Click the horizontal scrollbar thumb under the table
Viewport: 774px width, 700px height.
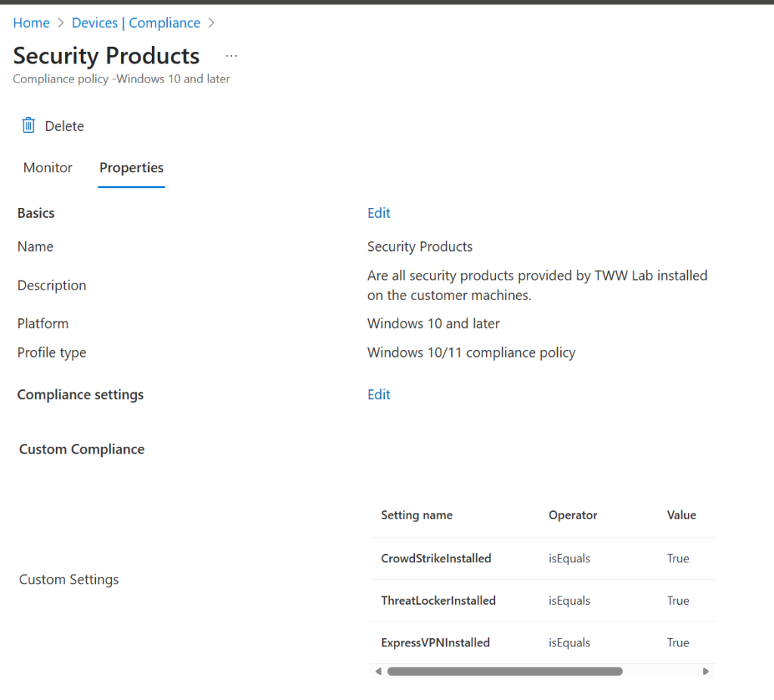point(504,671)
